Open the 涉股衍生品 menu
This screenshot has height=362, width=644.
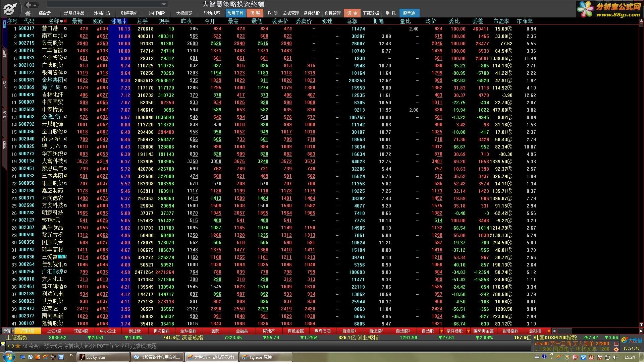[x=74, y=13]
